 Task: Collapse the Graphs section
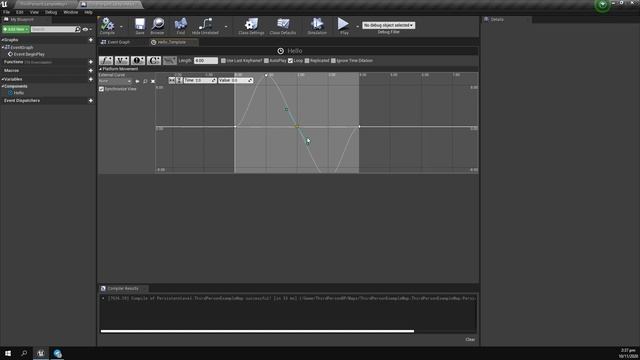pyautogui.click(x=2, y=40)
